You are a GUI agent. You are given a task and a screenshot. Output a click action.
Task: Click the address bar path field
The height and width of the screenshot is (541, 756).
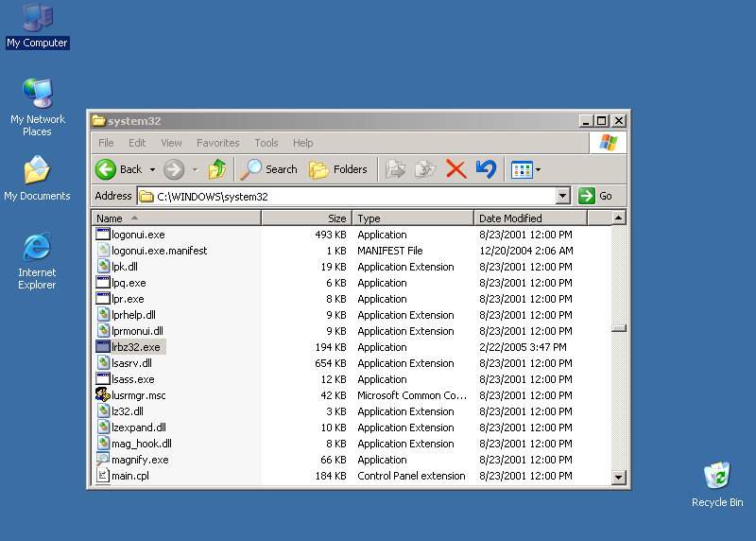pos(350,197)
